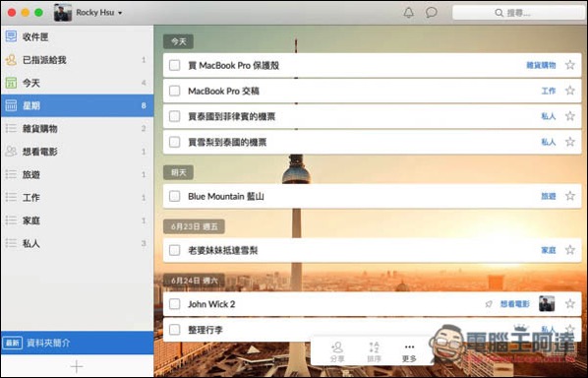The image size is (588, 378).
Task: Open the 已指派給我 list
Action: [77, 60]
